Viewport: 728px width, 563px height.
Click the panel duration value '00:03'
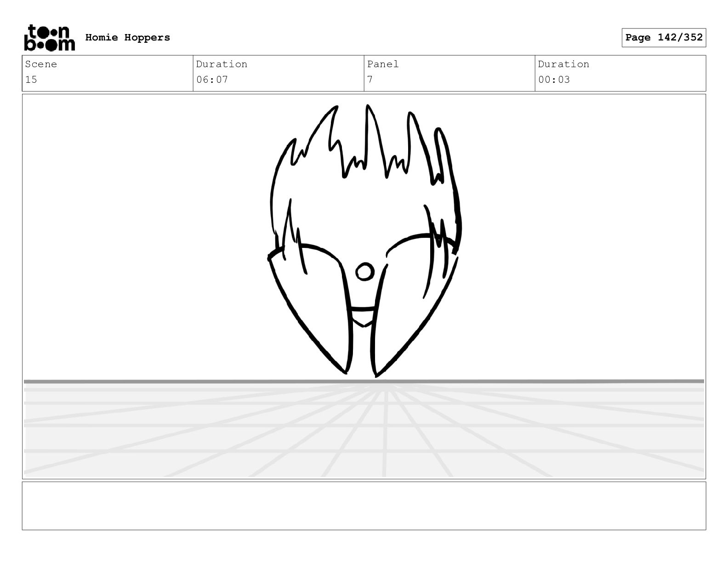tap(554, 80)
